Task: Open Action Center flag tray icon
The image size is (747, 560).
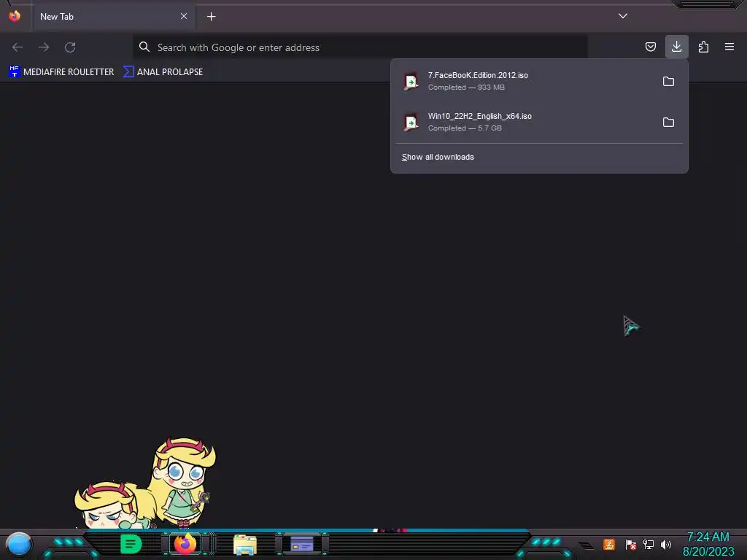Action: tap(631, 544)
